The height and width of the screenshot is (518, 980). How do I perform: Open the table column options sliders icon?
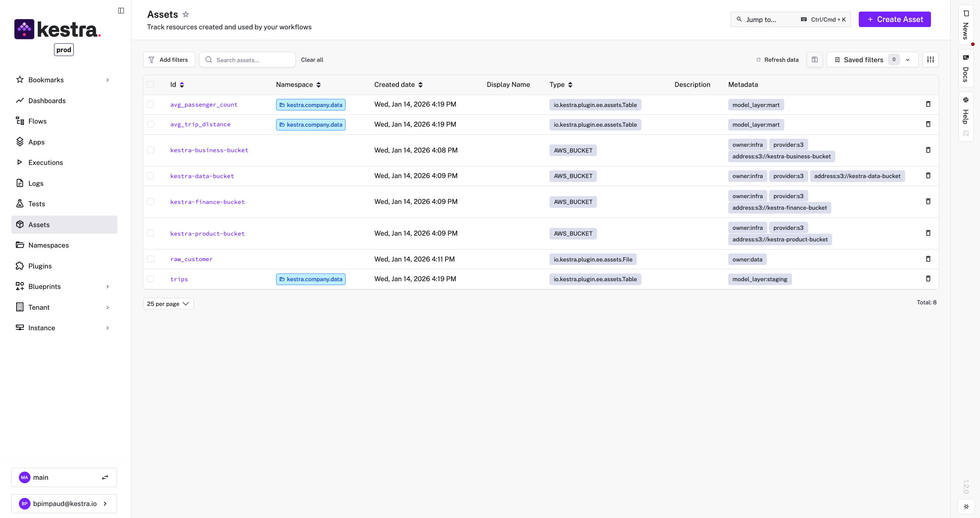pos(931,60)
